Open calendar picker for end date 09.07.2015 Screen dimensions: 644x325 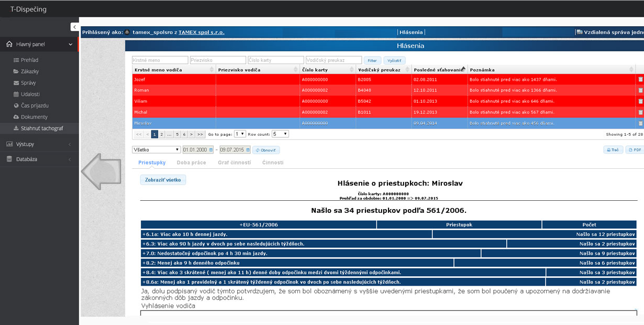pos(248,150)
